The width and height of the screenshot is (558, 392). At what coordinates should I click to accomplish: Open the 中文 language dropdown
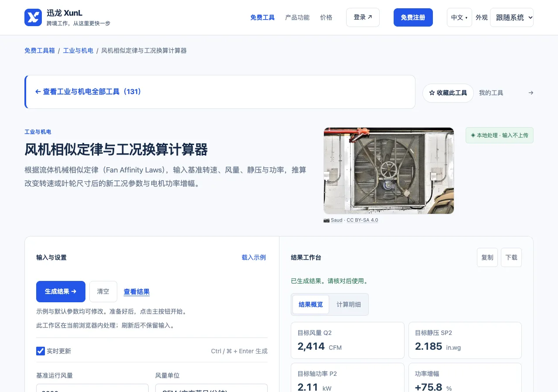coord(459,17)
